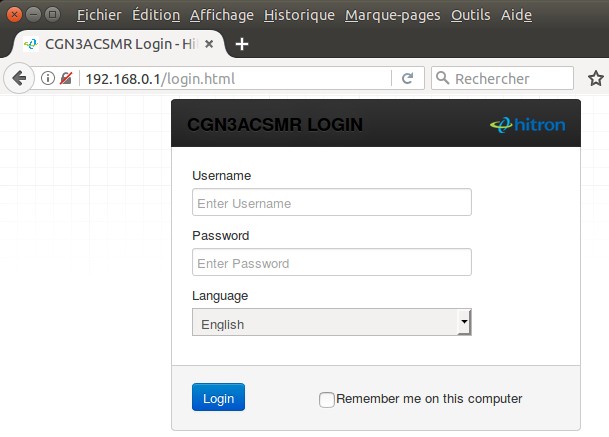Maximize the browser window
The height and width of the screenshot is (437, 609).
52,15
